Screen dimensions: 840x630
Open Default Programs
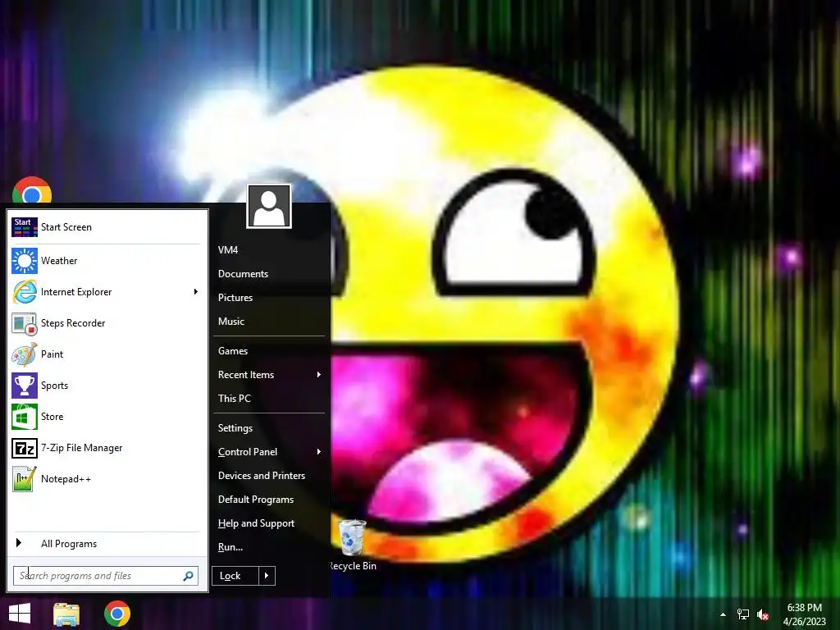coord(256,500)
